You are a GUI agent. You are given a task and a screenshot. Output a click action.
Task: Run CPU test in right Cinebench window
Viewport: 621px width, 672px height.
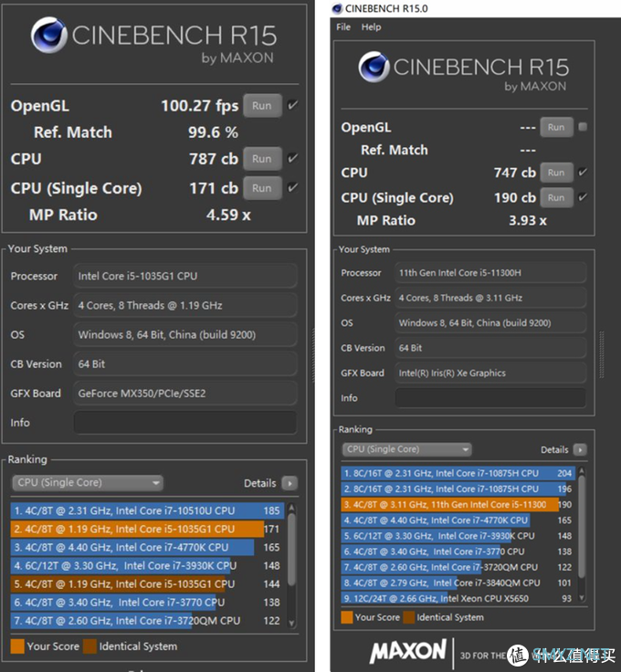[556, 173]
